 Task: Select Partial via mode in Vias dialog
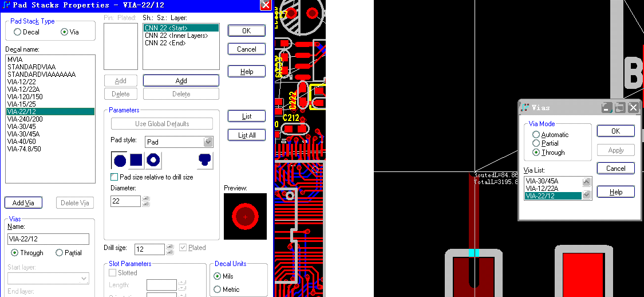click(536, 143)
